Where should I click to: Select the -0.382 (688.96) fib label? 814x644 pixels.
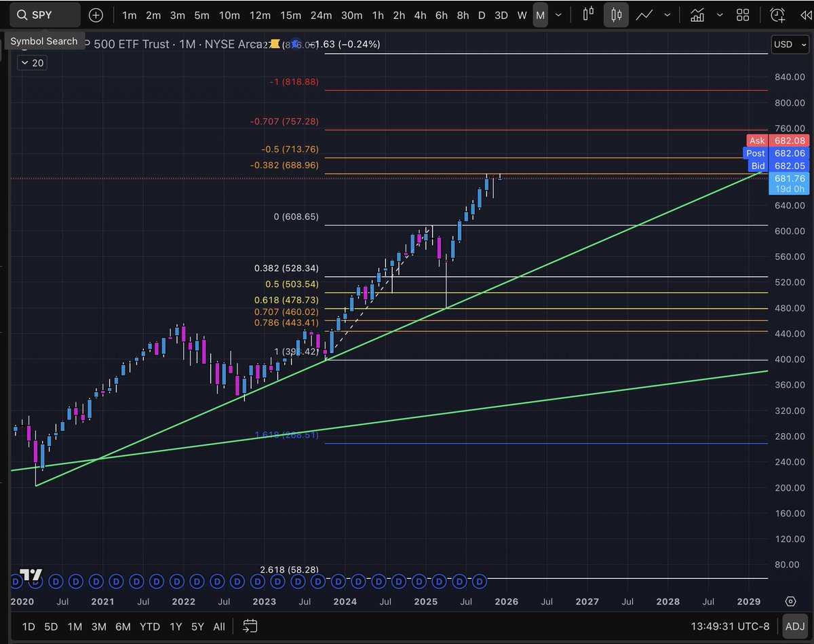[x=284, y=165]
